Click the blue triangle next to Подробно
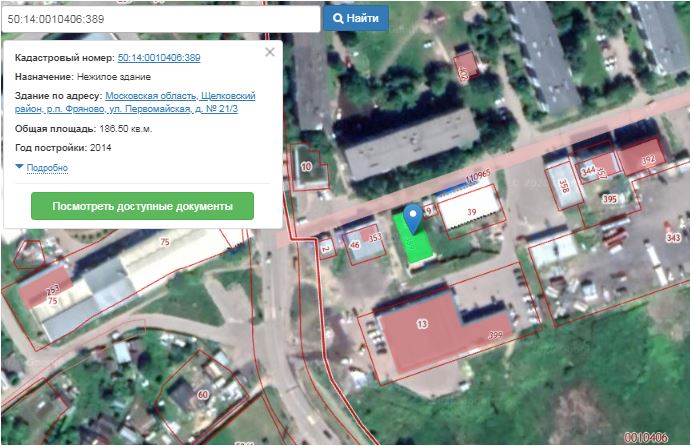Image resolution: width=691 pixels, height=446 pixels. click(19, 167)
